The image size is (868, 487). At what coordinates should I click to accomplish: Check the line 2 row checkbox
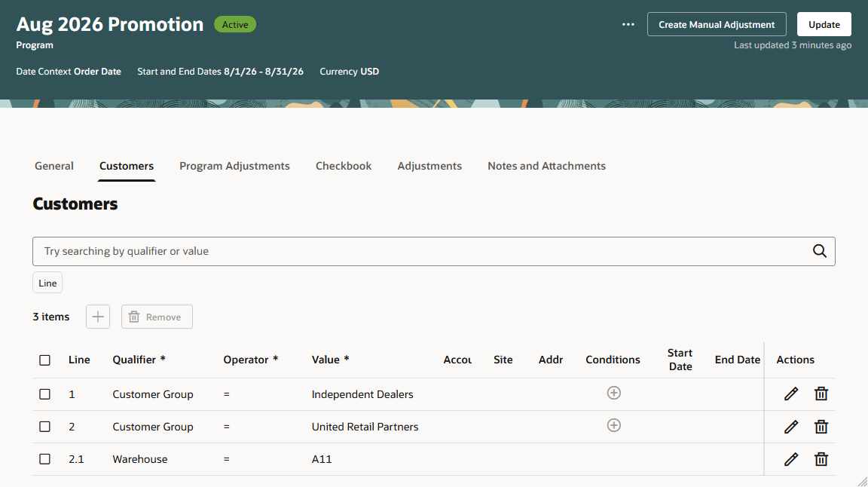point(45,427)
